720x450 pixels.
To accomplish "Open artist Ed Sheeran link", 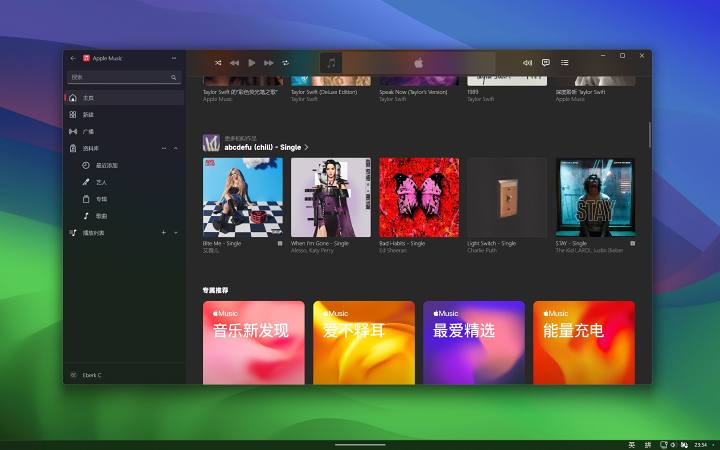I will 393,251.
